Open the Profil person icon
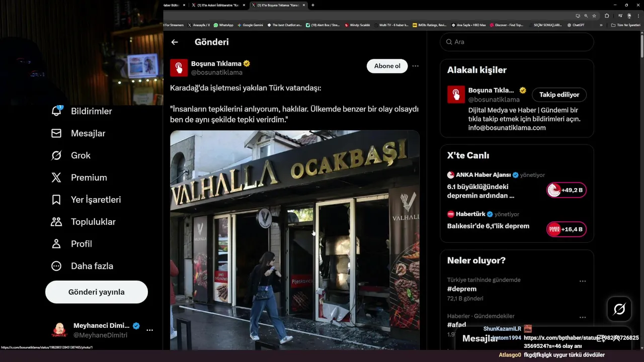Viewport: 644px width, 362px height. (x=56, y=244)
